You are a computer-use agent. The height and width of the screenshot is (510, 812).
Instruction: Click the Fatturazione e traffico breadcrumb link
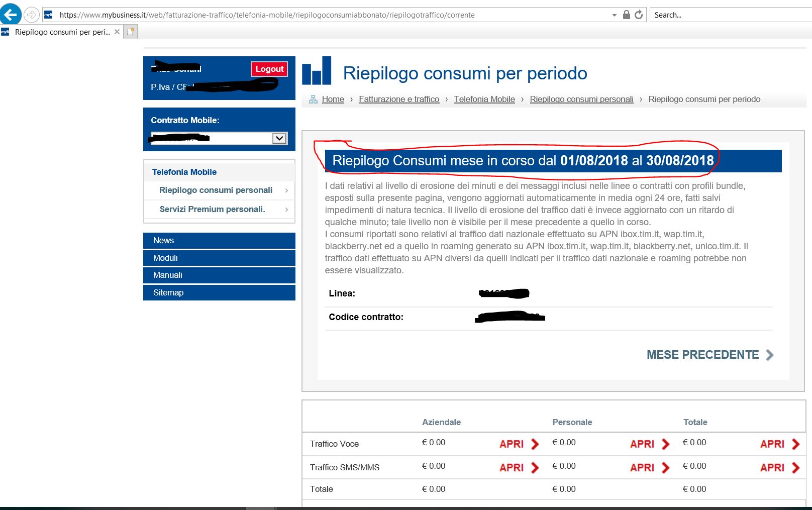[x=399, y=99]
